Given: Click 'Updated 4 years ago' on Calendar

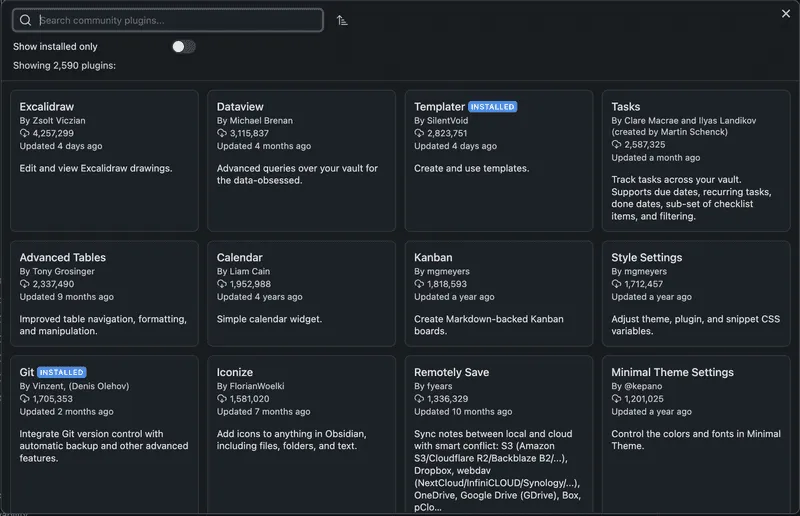Looking at the screenshot, I should 260,297.
